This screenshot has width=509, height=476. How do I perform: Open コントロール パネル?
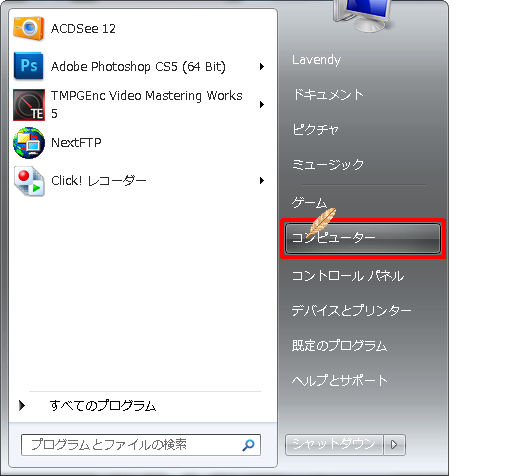click(x=348, y=276)
